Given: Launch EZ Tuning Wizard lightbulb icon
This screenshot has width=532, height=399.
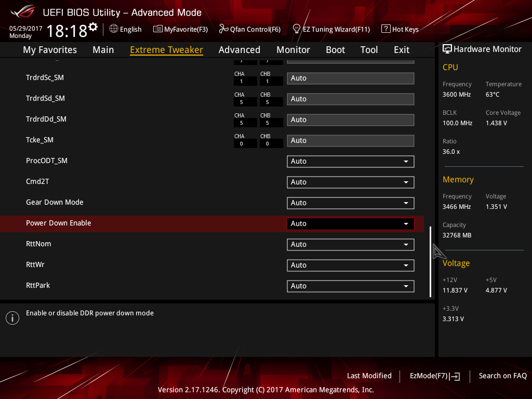Looking at the screenshot, I should (x=297, y=29).
